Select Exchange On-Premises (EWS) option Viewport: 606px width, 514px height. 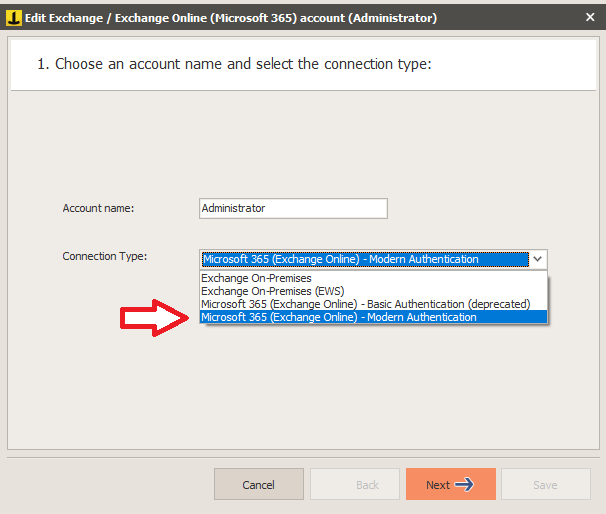click(x=373, y=291)
